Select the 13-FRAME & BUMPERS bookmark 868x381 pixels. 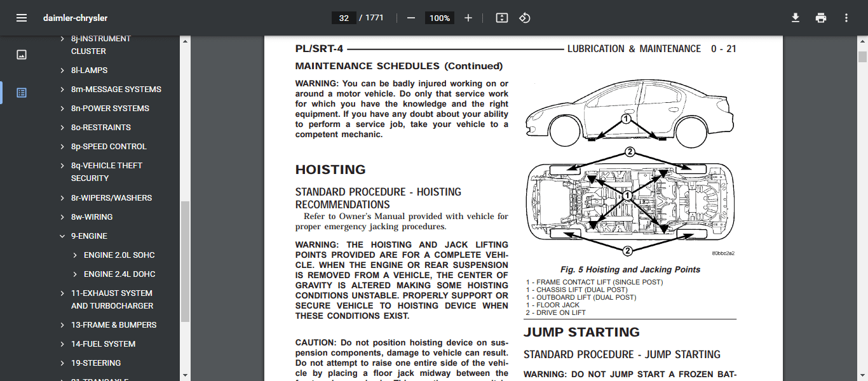point(114,325)
